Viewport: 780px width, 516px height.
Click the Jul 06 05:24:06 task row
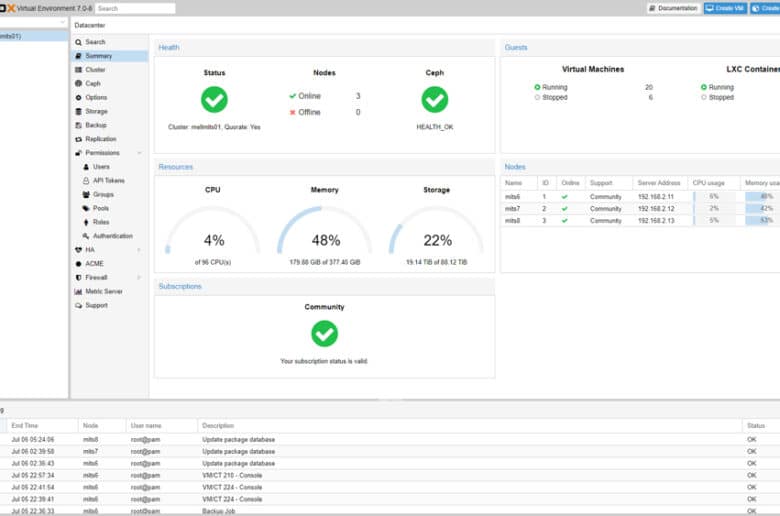click(390, 440)
